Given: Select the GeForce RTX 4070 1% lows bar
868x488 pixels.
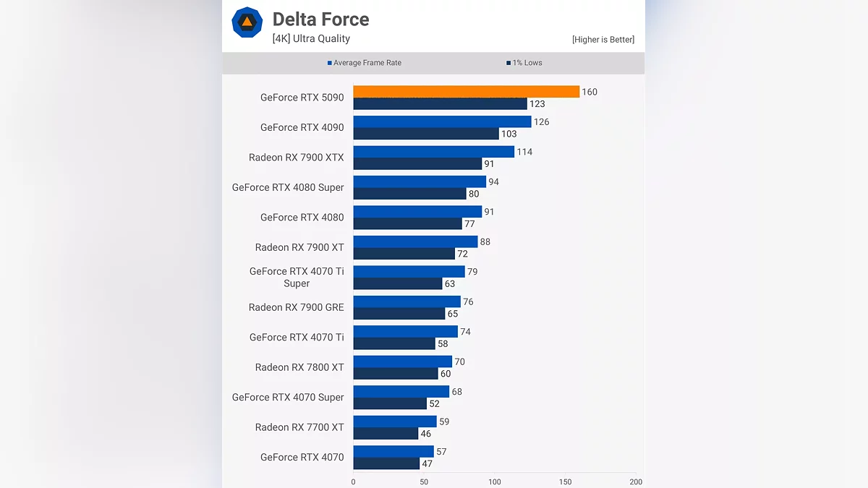Looking at the screenshot, I should point(386,463).
